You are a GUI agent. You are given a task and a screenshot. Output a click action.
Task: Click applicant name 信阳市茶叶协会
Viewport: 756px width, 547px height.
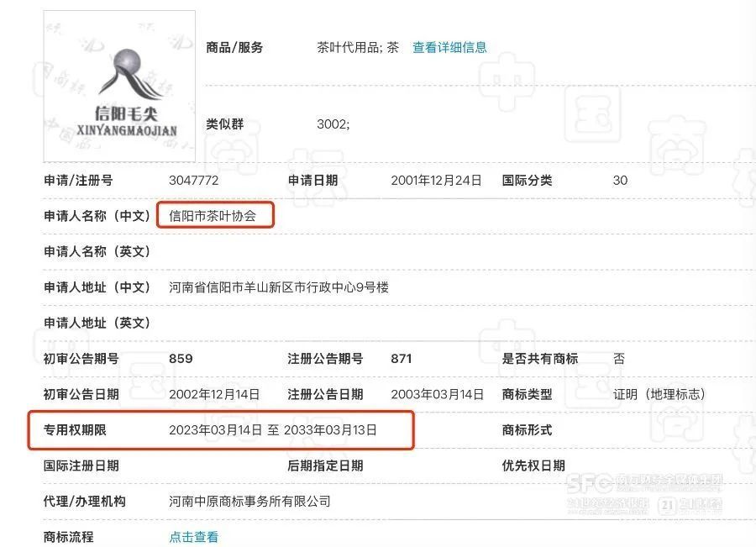pos(217,216)
